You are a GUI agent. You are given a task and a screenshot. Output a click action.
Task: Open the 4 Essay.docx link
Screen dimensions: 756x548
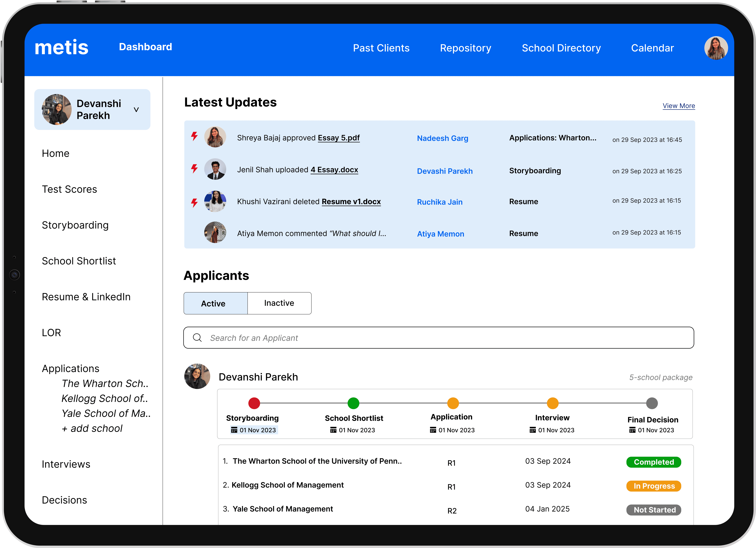pyautogui.click(x=334, y=170)
